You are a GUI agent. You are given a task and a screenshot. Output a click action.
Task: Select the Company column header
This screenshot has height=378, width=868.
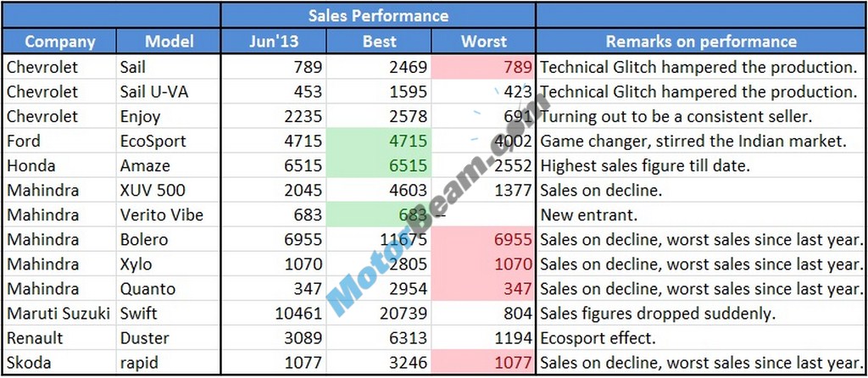(59, 41)
